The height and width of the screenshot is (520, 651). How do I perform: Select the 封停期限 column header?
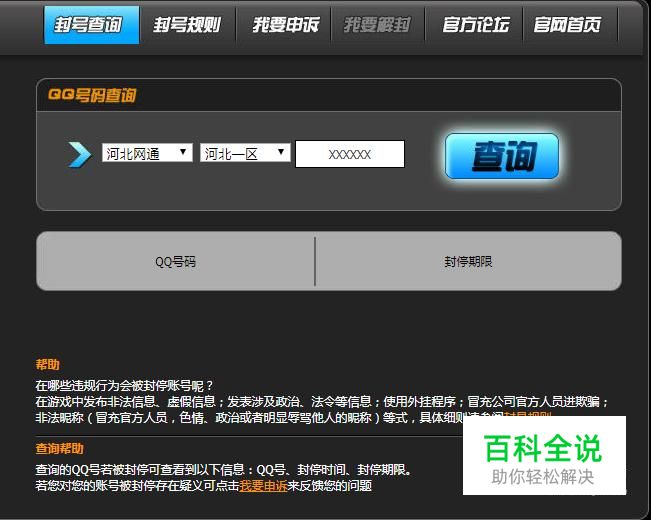pyautogui.click(x=468, y=262)
